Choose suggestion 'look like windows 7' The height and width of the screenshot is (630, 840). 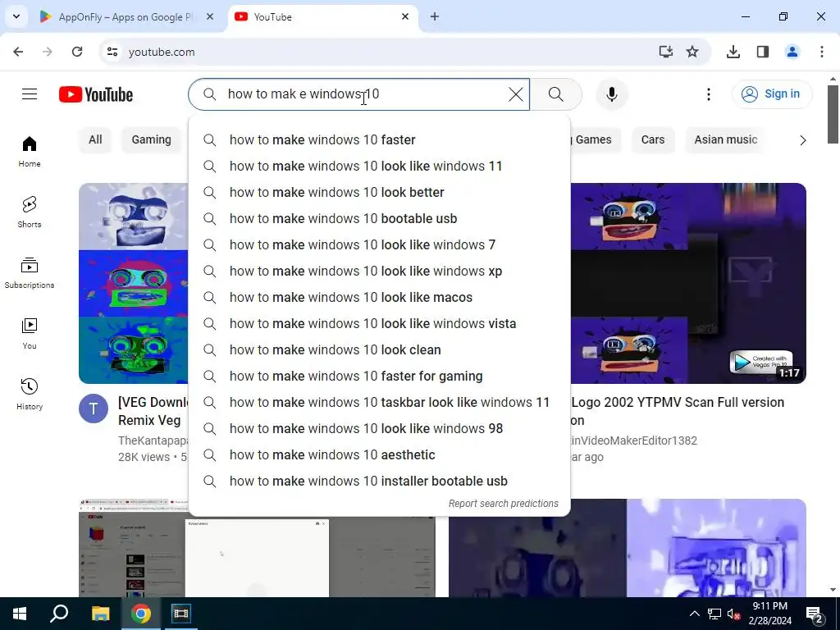pos(379,244)
